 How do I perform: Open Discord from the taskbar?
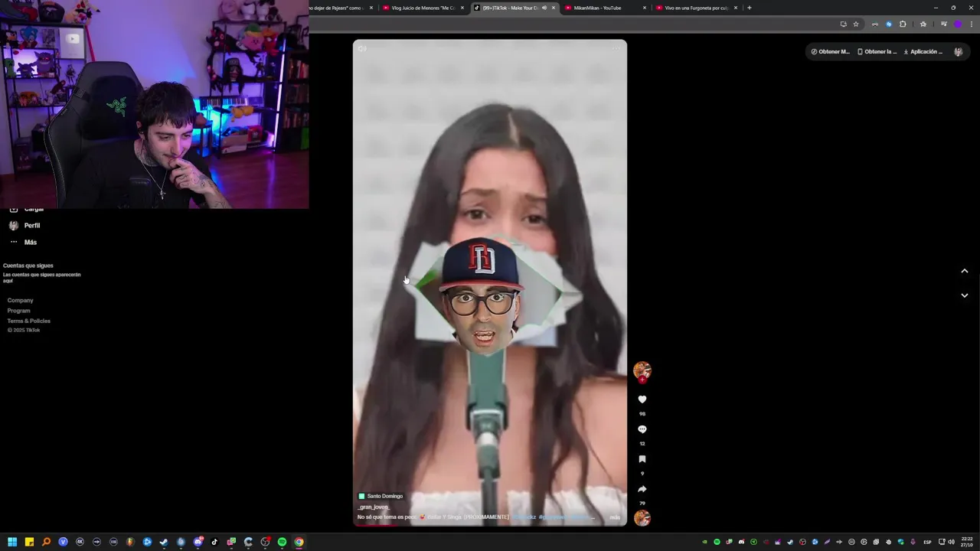pos(198,542)
